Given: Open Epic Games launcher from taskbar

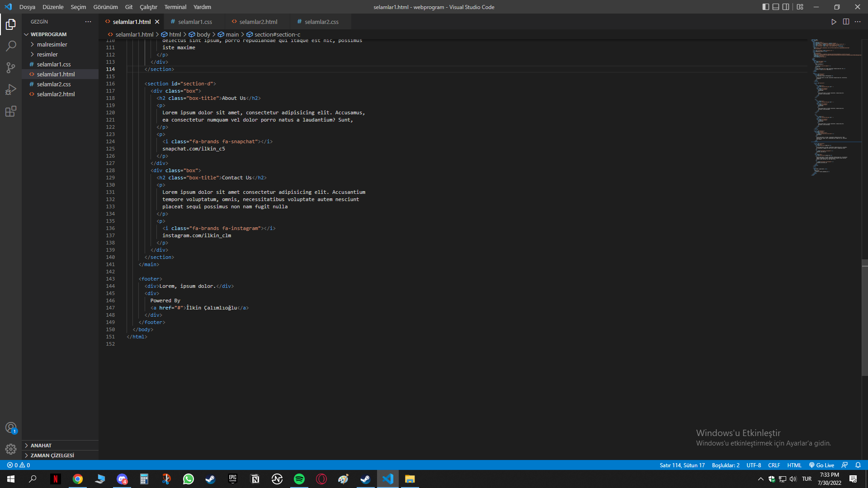Looking at the screenshot, I should pos(233,479).
